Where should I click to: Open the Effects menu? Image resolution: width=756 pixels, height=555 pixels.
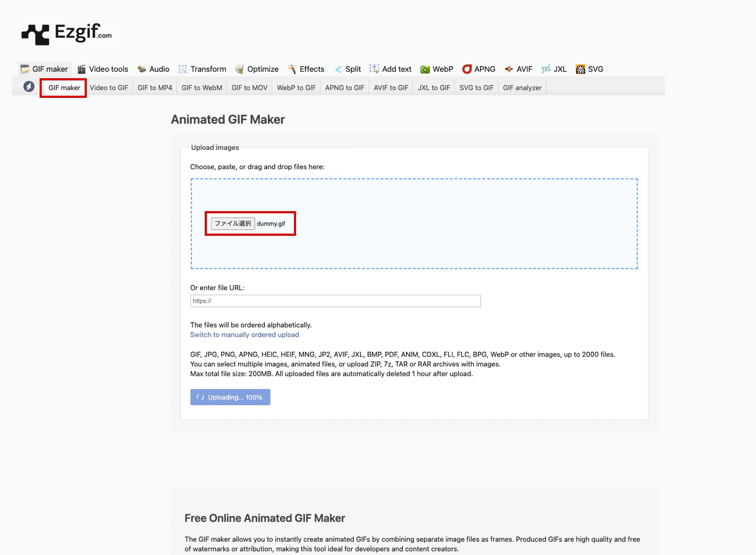tap(306, 69)
